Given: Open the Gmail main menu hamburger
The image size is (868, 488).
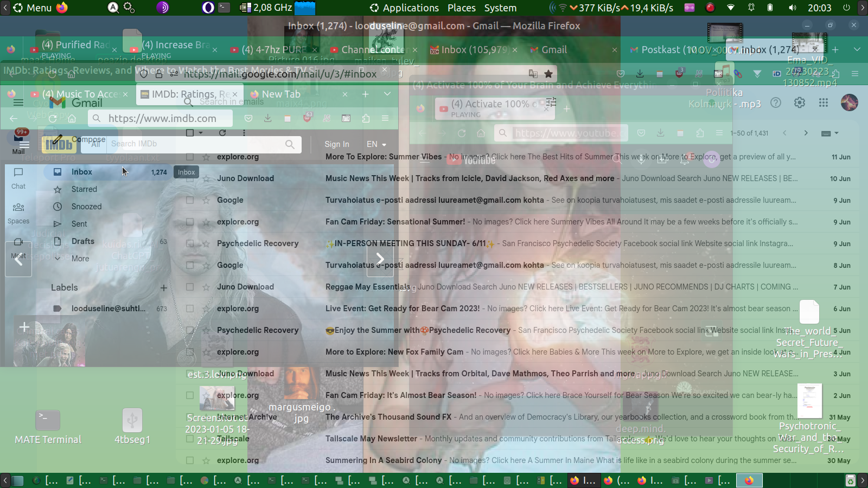Looking at the screenshot, I should click(18, 102).
